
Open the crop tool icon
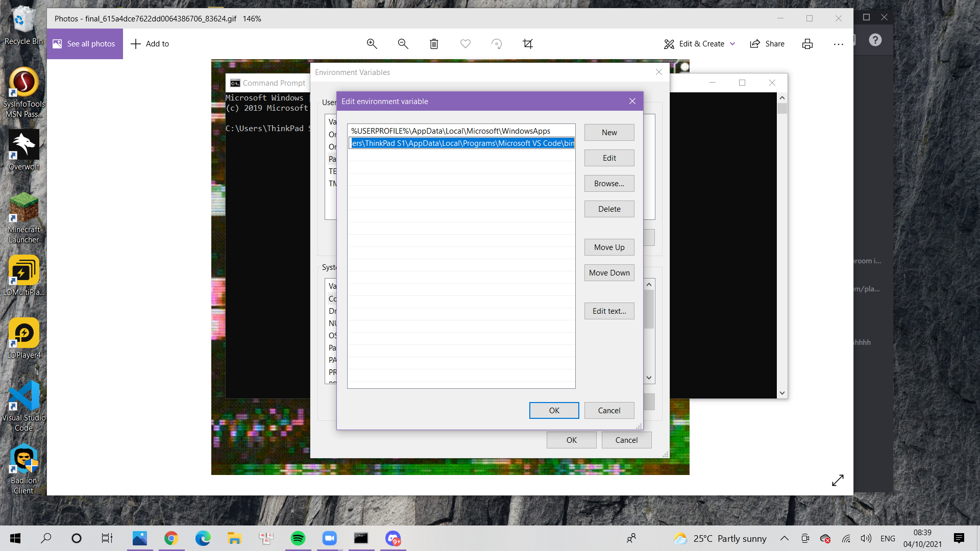tap(528, 44)
